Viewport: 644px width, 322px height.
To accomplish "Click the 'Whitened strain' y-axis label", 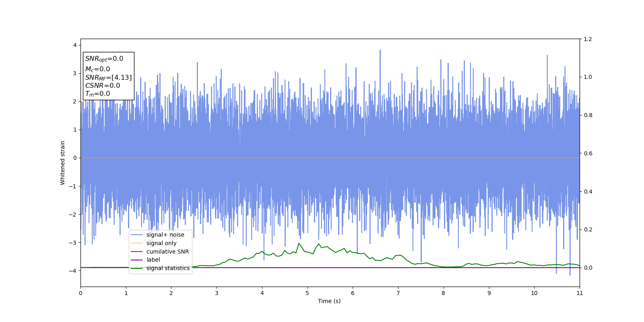I will pos(63,163).
